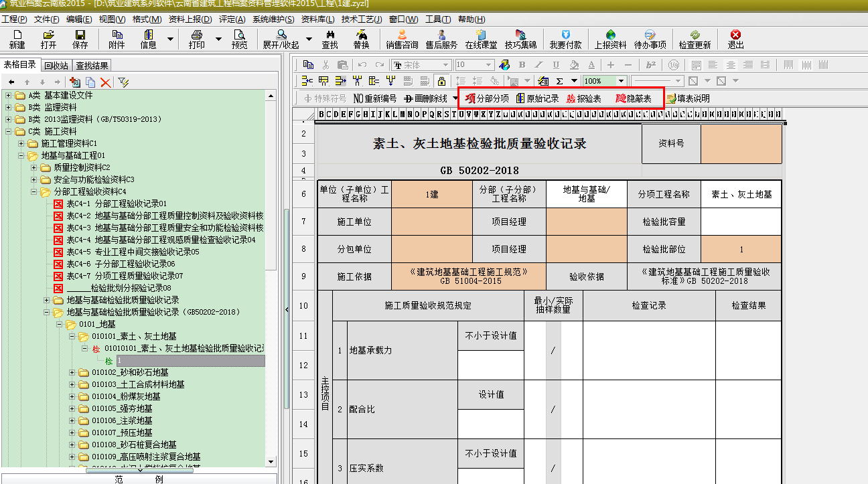Open the 100% zoom level dropdown
Image resolution: width=868 pixels, height=484 pixels.
pos(621,81)
